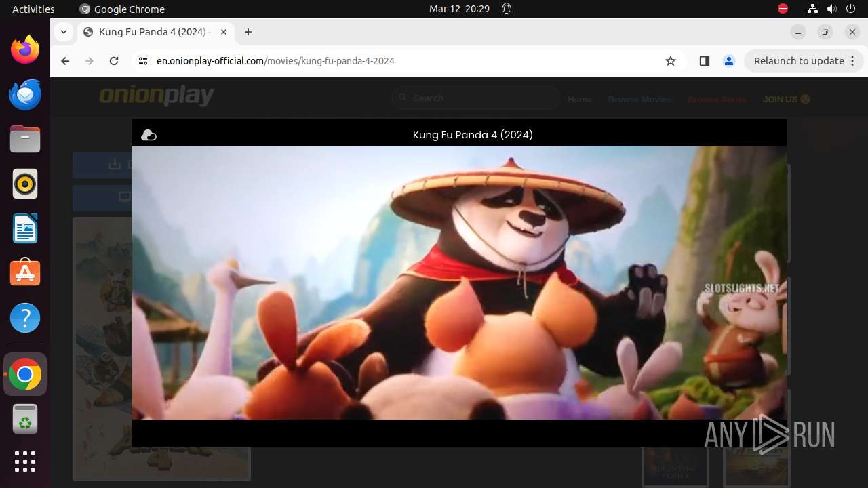
Task: Open Rhythmbox music player
Action: 25,184
